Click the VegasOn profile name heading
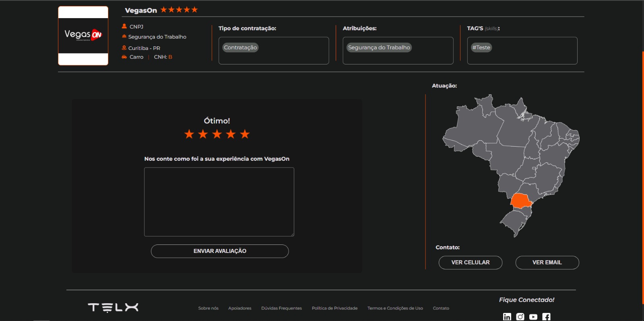Screen dimensions: 644x321 coord(141,10)
